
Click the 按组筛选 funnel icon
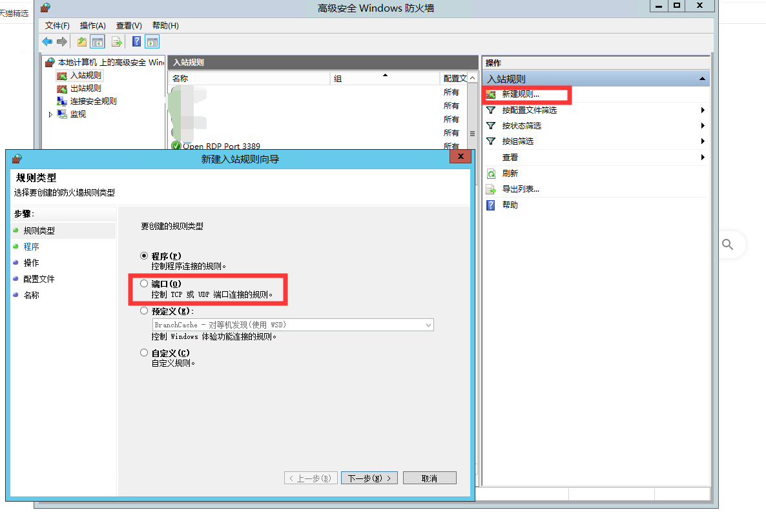[x=491, y=141]
